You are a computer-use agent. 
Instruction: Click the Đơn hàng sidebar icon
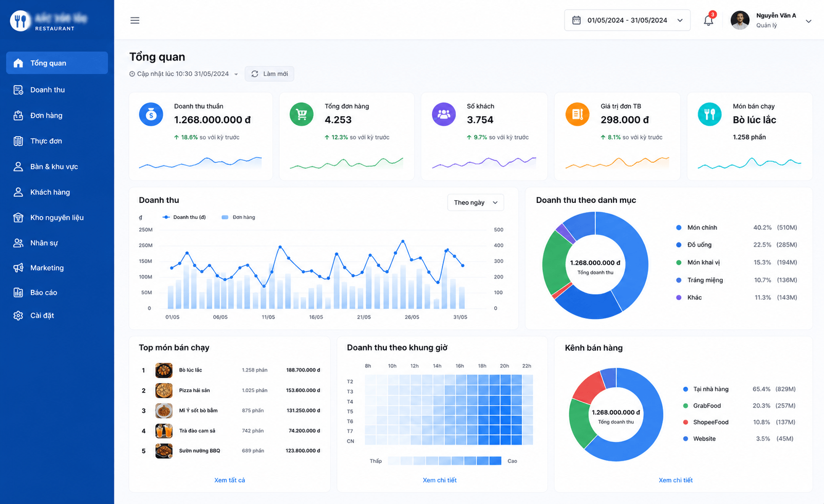(x=18, y=116)
